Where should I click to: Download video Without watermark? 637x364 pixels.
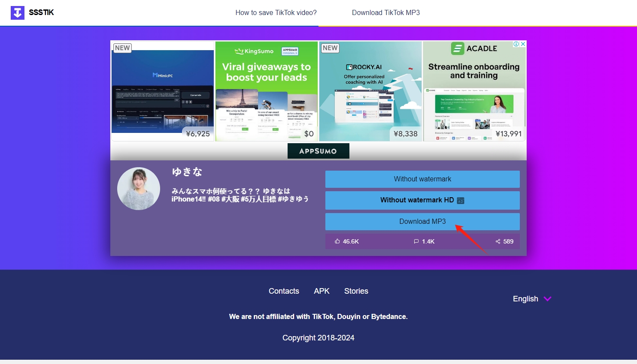[422, 179]
